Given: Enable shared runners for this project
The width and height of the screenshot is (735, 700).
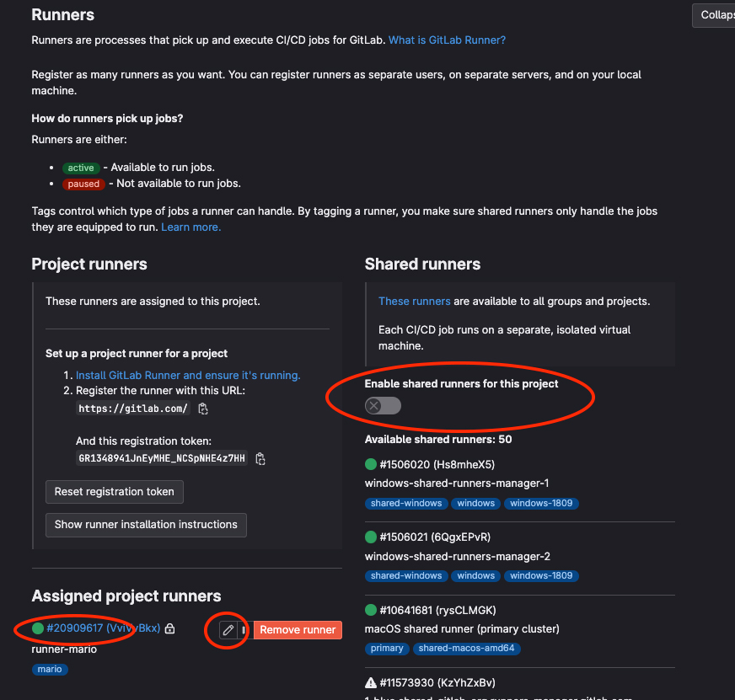Looking at the screenshot, I should pos(383,406).
